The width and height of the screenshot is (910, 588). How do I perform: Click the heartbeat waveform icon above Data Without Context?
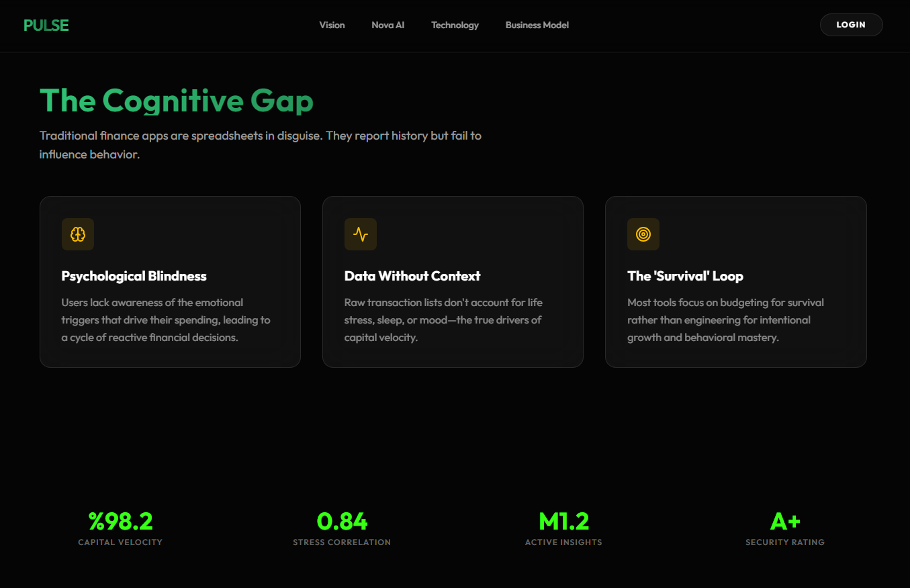coord(361,234)
